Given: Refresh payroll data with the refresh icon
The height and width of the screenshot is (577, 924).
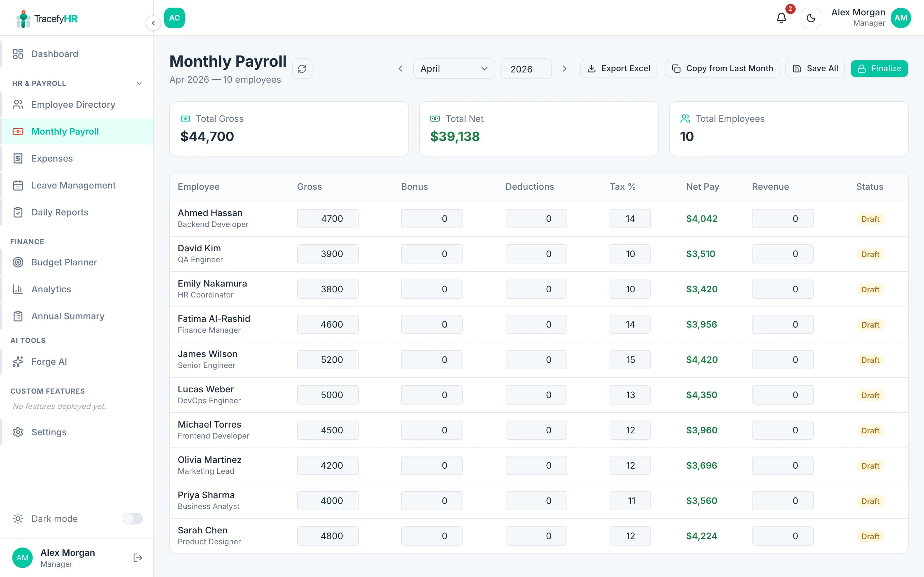Looking at the screenshot, I should (302, 69).
